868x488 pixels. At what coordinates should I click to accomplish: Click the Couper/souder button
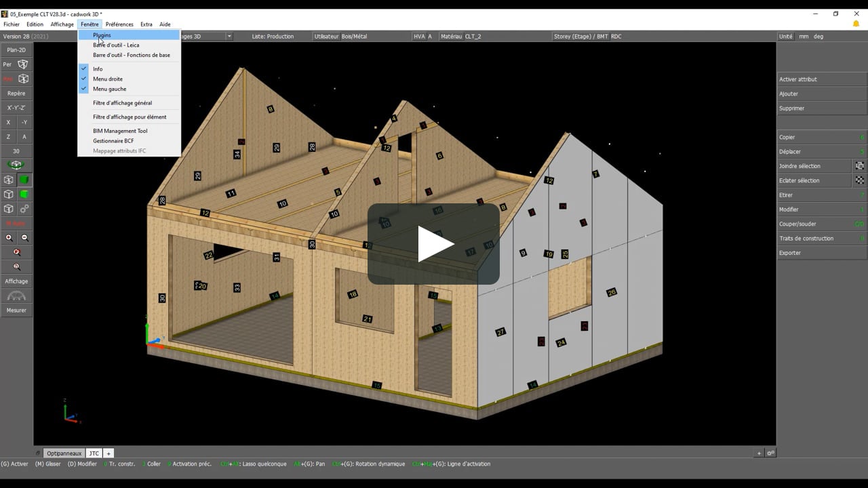point(822,224)
